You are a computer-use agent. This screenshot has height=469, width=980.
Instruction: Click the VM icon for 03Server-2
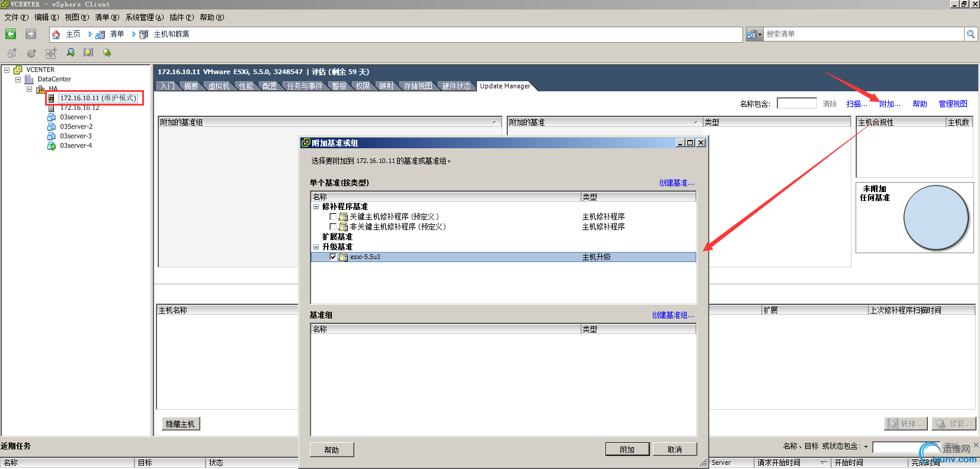tap(52, 127)
